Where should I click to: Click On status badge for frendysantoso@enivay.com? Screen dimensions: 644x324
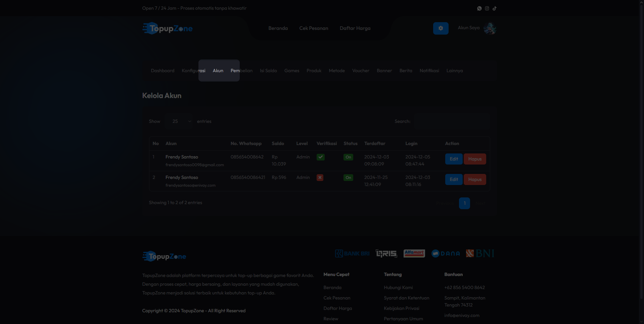point(349,178)
